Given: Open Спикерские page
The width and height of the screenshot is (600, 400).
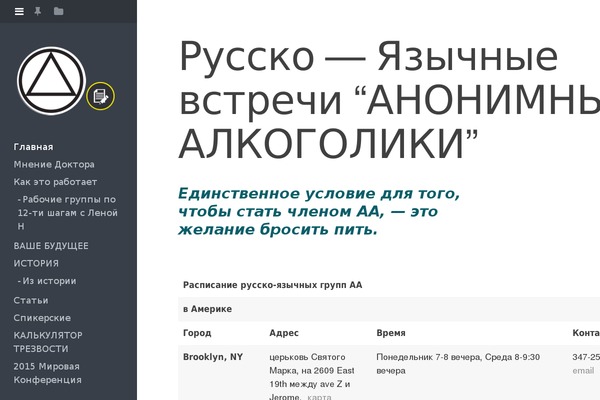Looking at the screenshot, I should [x=42, y=318].
